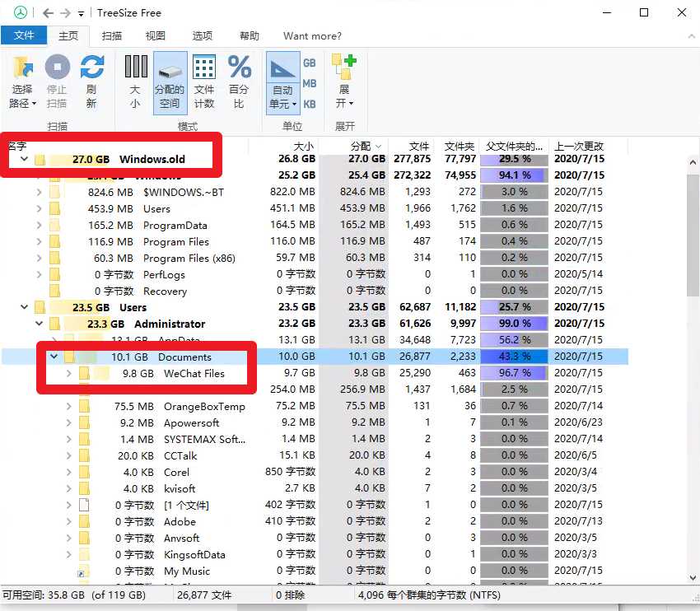The width and height of the screenshot is (700, 611).
Task: Select the [1 个文件] file icon
Action: [84, 506]
